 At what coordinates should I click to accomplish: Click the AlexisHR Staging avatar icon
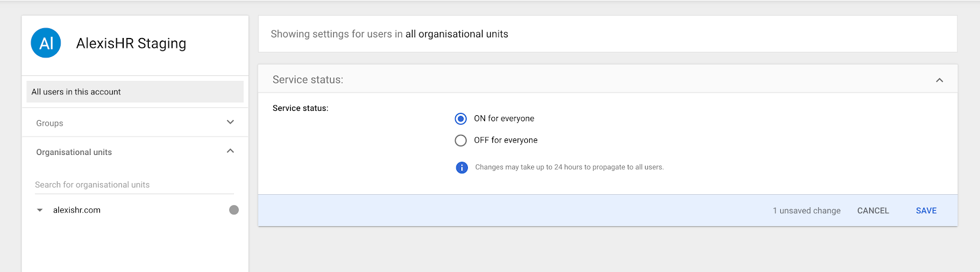pyautogui.click(x=46, y=43)
